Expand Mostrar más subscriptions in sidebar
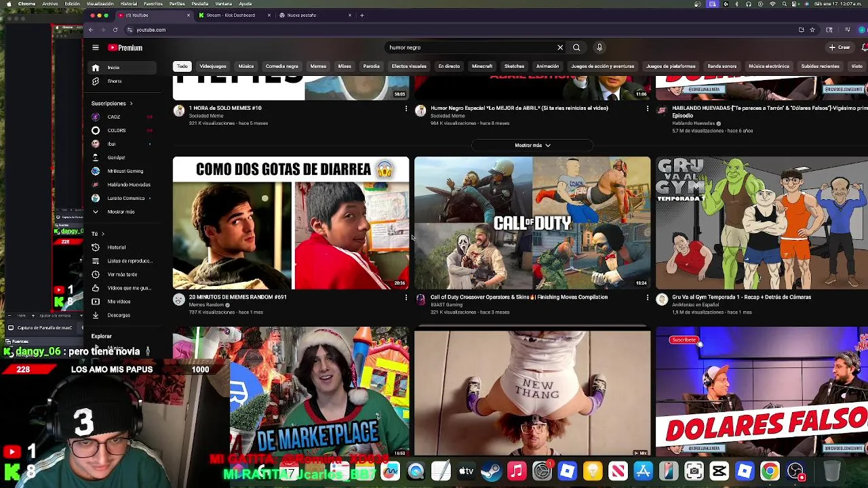The width and height of the screenshot is (868, 488). [x=121, y=211]
